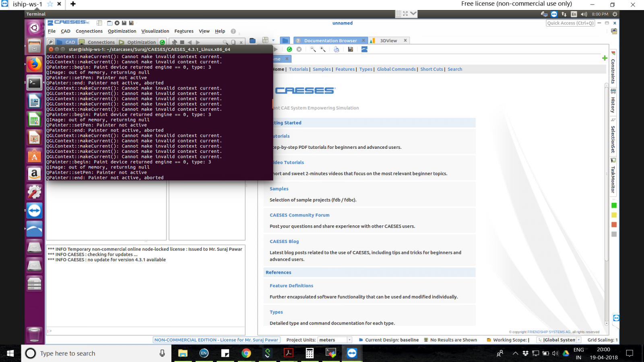Open the Feature Definitions link
Screen dimensions: 644x362
click(291, 286)
